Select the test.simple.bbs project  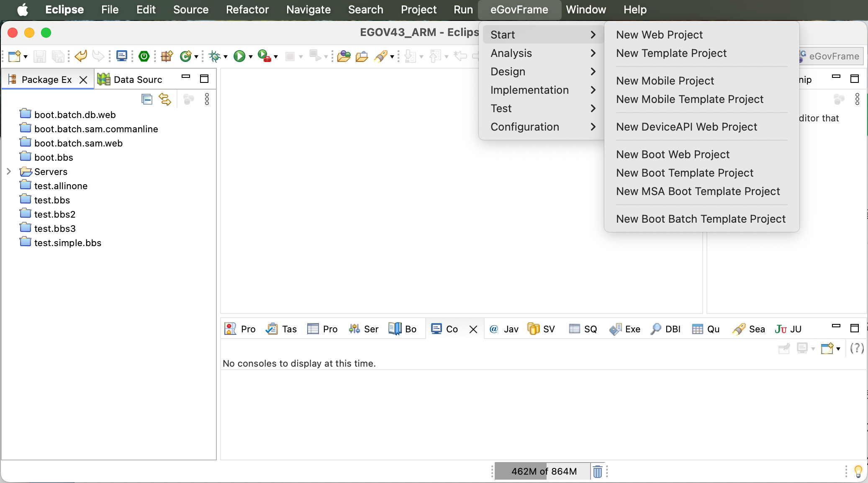(67, 243)
